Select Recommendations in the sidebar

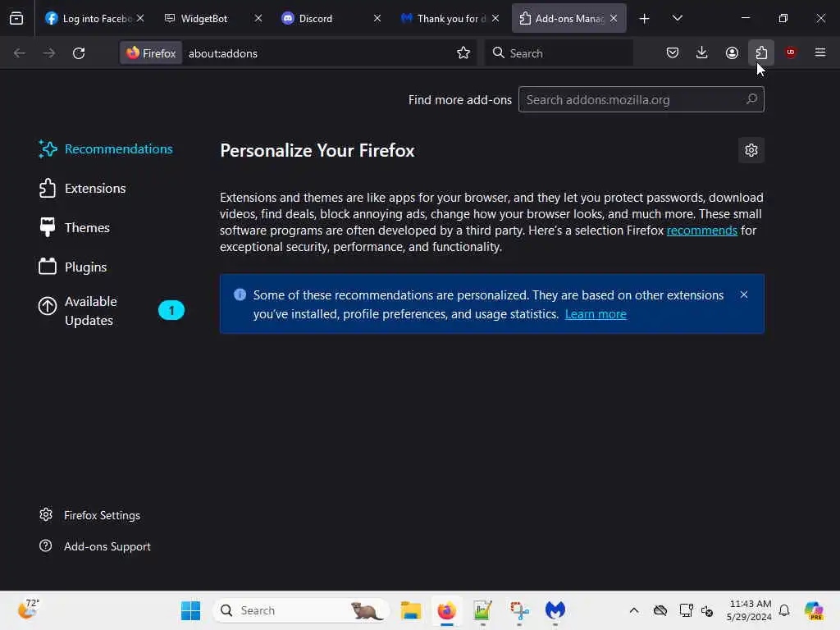pos(106,149)
